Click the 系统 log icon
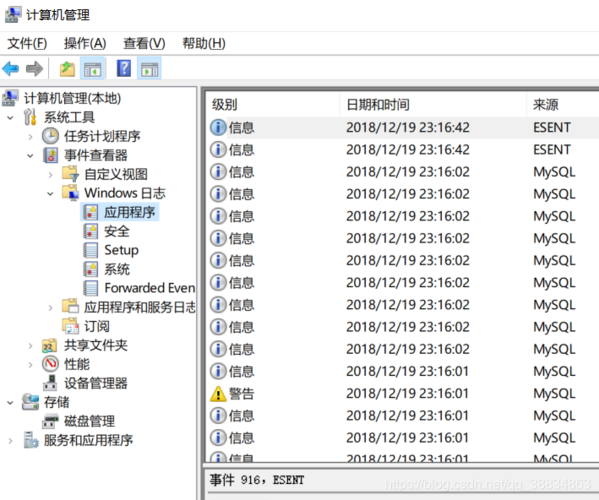599x500 pixels. pyautogui.click(x=91, y=269)
